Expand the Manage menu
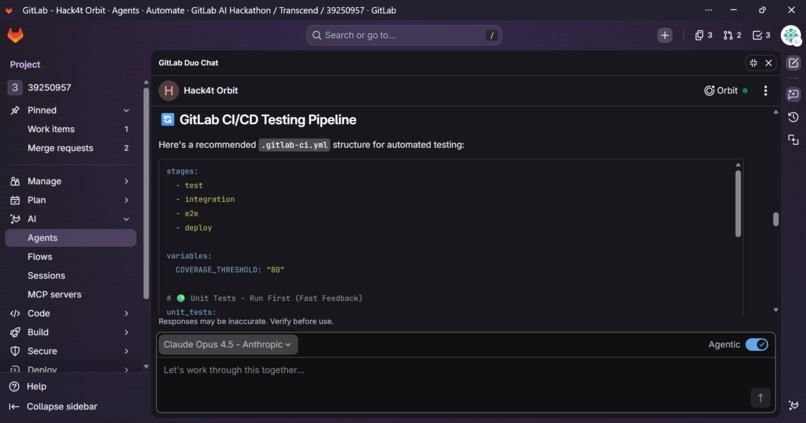The height and width of the screenshot is (423, 806). [70, 181]
